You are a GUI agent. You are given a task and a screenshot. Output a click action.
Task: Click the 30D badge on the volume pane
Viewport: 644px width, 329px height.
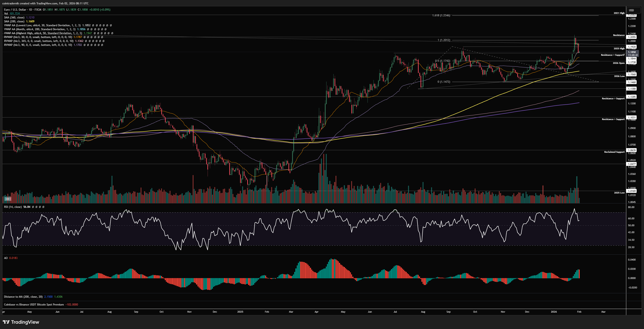click(x=8, y=199)
